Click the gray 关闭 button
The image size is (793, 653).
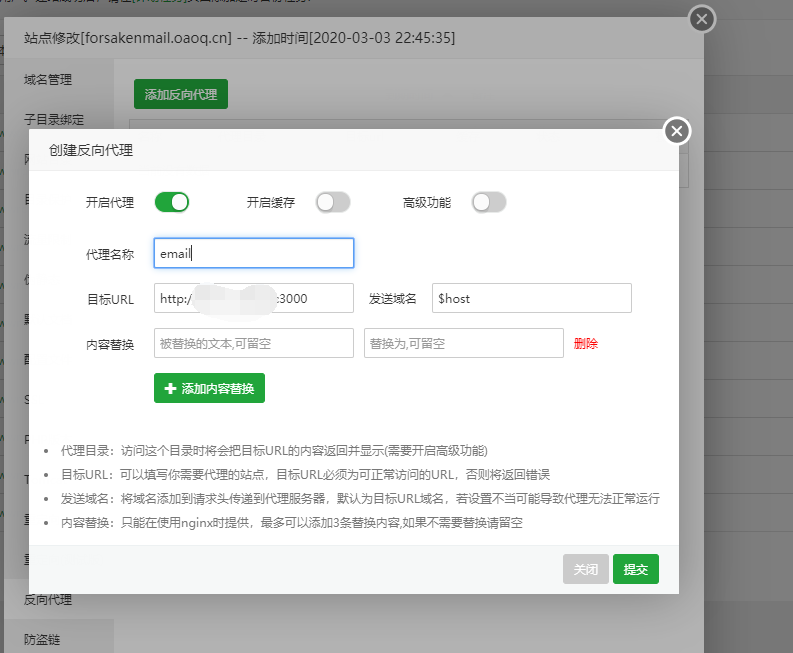(585, 569)
